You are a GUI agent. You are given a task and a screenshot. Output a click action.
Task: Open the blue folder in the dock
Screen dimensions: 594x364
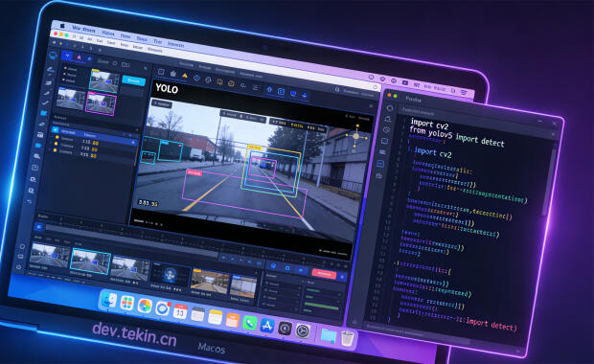coord(328,335)
